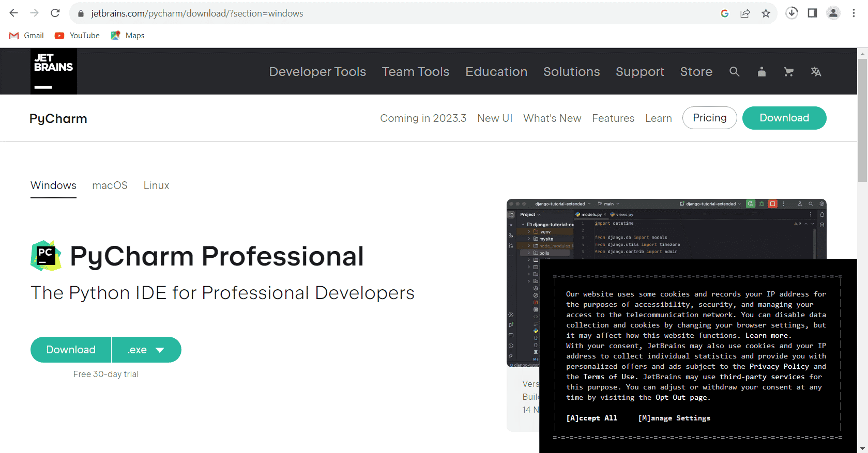Viewport: 868px width, 453px height.
Task: Click the page vertical scrollbar thumb
Action: click(x=862, y=120)
